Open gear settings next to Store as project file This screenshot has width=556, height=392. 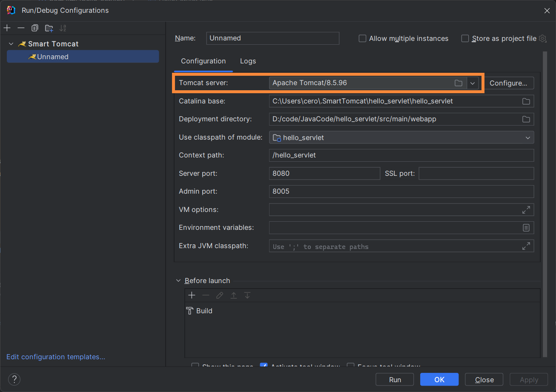point(542,38)
